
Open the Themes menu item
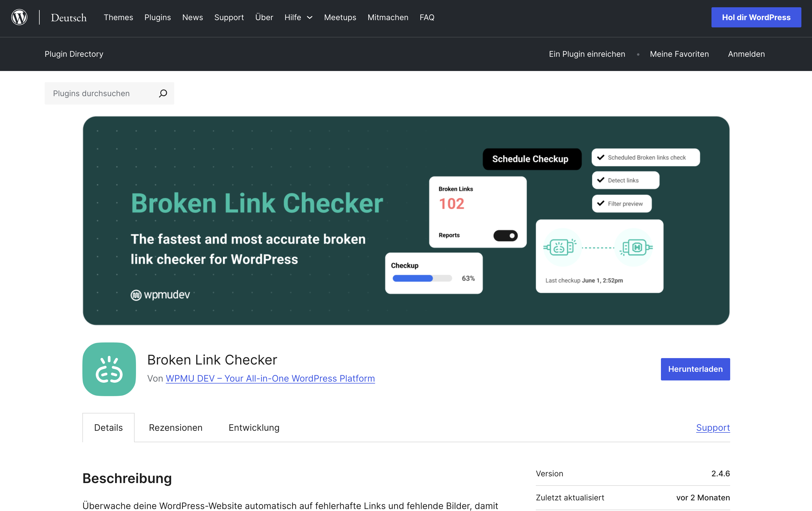click(x=118, y=17)
